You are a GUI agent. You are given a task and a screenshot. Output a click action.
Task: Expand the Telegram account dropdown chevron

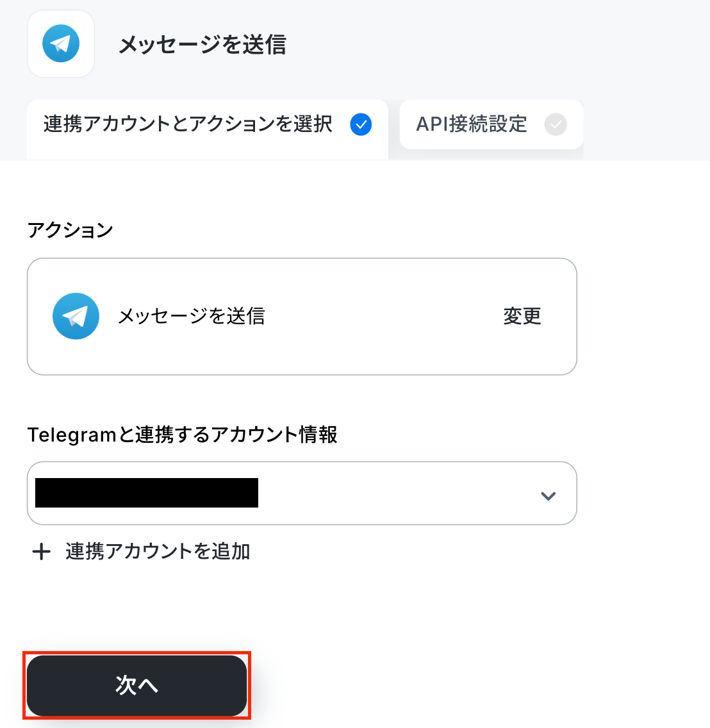pos(549,496)
